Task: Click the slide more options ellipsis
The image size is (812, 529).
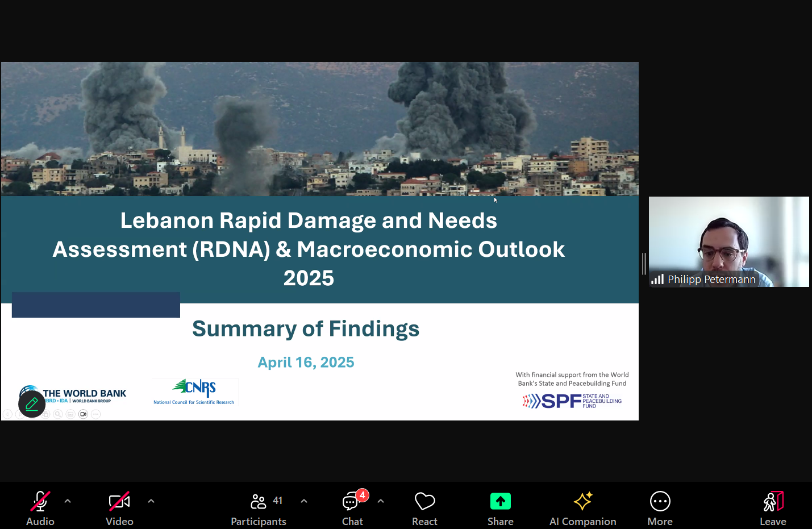Action: (96, 414)
